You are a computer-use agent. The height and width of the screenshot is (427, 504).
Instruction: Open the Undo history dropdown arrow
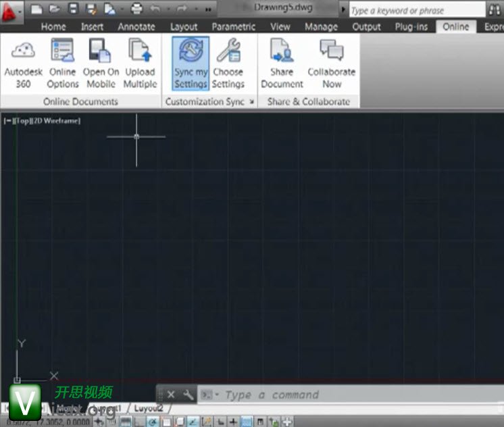[168, 9]
